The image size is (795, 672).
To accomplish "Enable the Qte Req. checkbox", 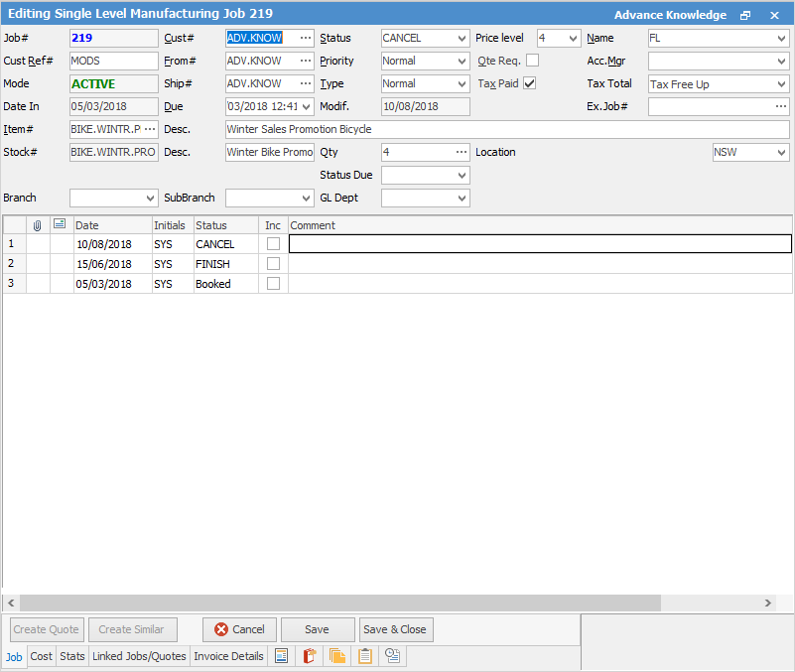I will 532,61.
